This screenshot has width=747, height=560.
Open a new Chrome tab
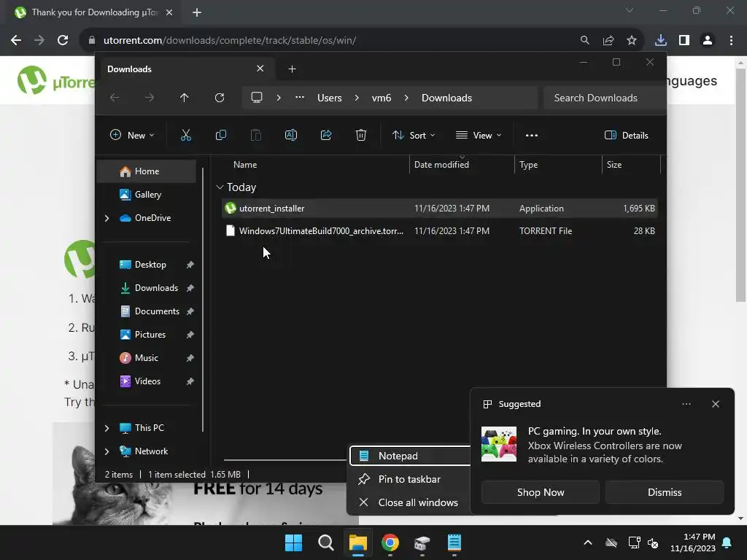pos(197,12)
